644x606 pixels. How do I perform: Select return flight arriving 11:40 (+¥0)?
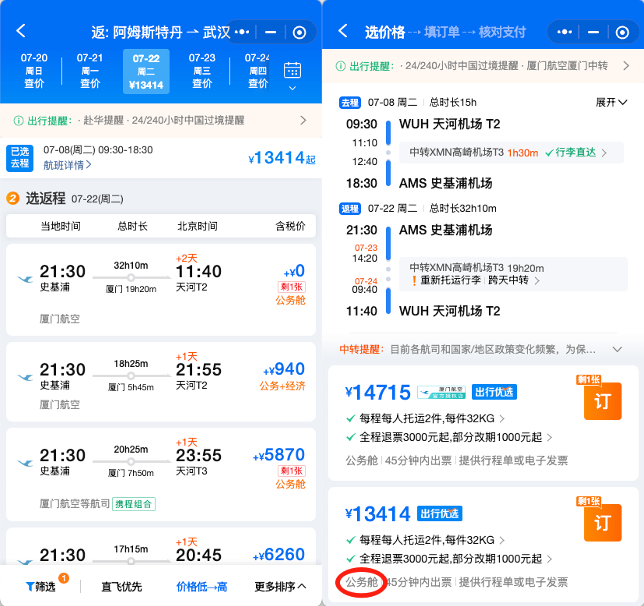(161, 290)
